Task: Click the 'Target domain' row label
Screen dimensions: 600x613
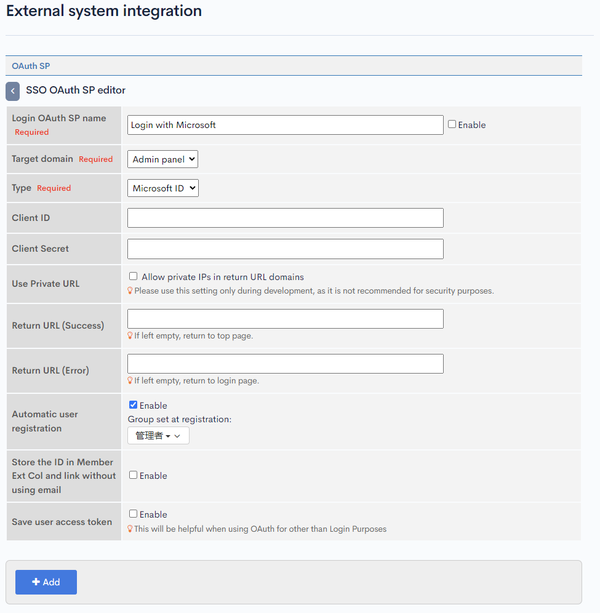Action: pos(42,159)
